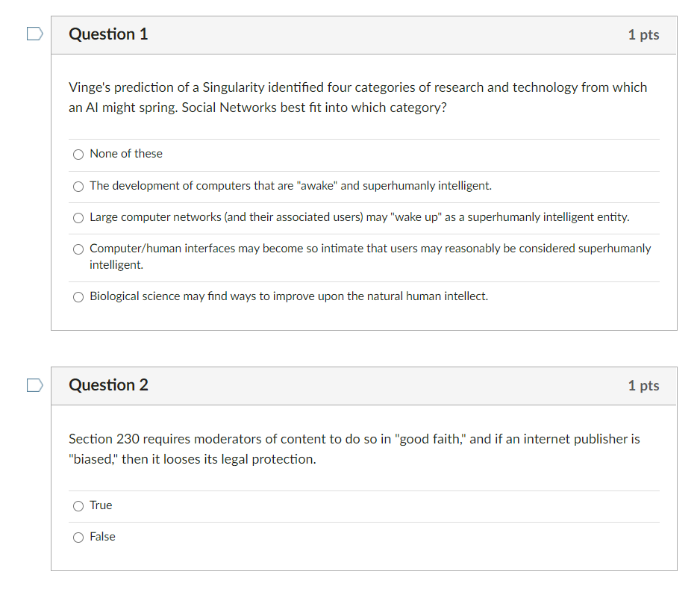Viewport: 700px width, 598px height.
Task: Click the Question 2 heading
Action: coord(108,385)
